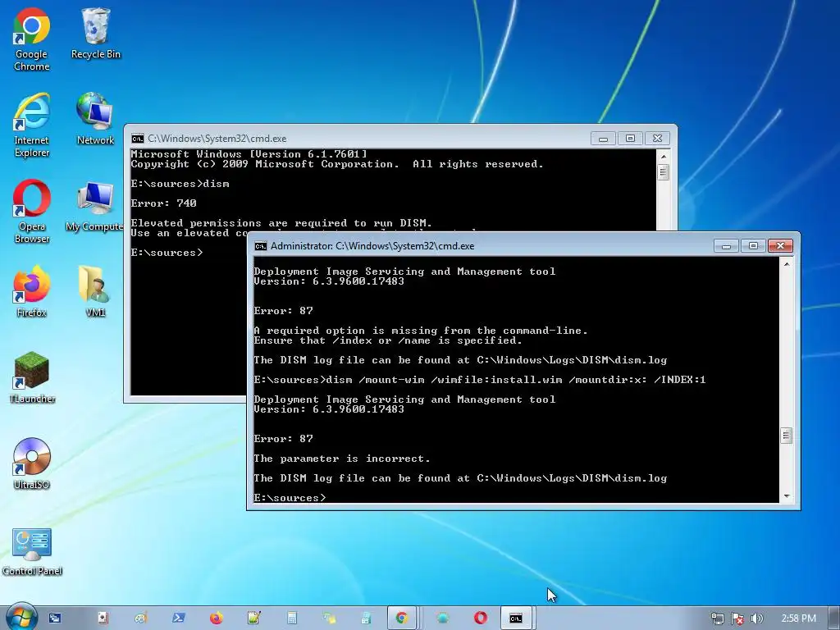The image size is (840, 630).
Task: Open Action Center flag tray icon
Action: [737, 619]
